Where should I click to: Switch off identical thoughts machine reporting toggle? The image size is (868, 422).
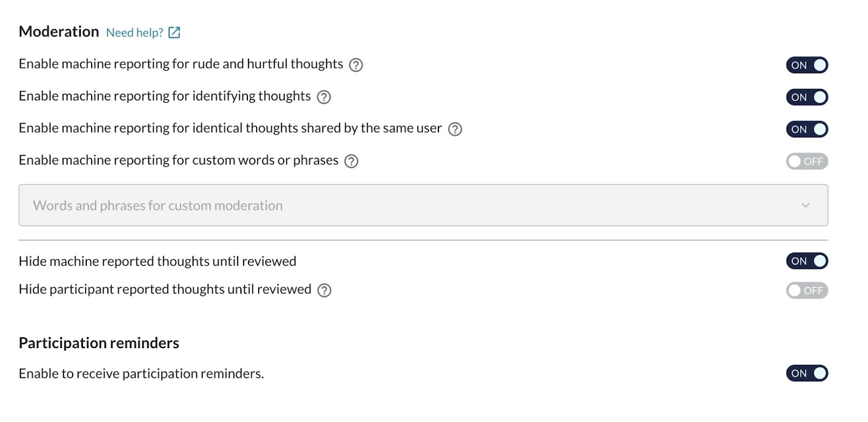807,129
